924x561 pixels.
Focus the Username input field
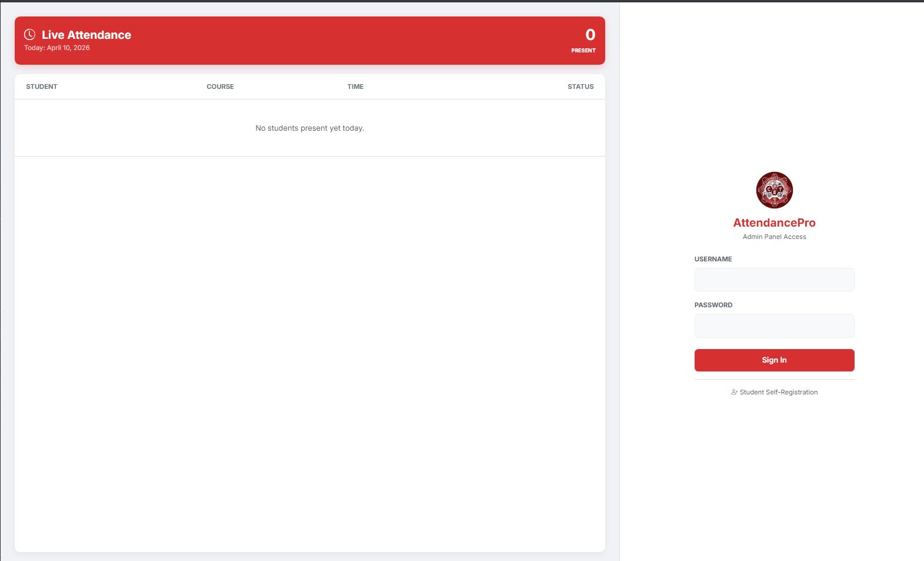click(x=774, y=280)
